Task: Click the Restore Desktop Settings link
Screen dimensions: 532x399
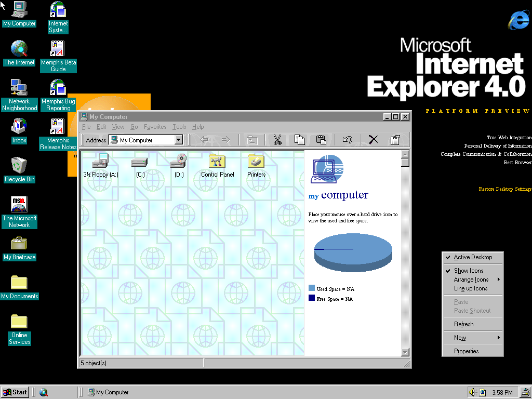Action: (504, 189)
